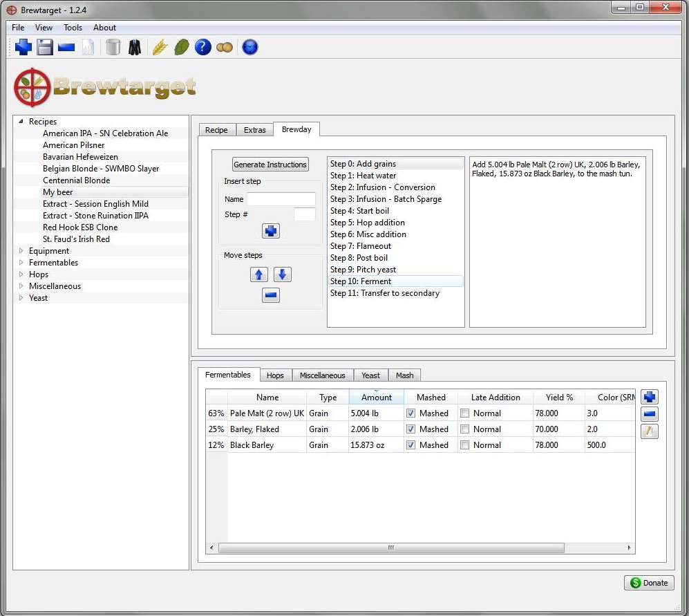
Task: Open equipment editor via kettle icon
Action: 113,47
